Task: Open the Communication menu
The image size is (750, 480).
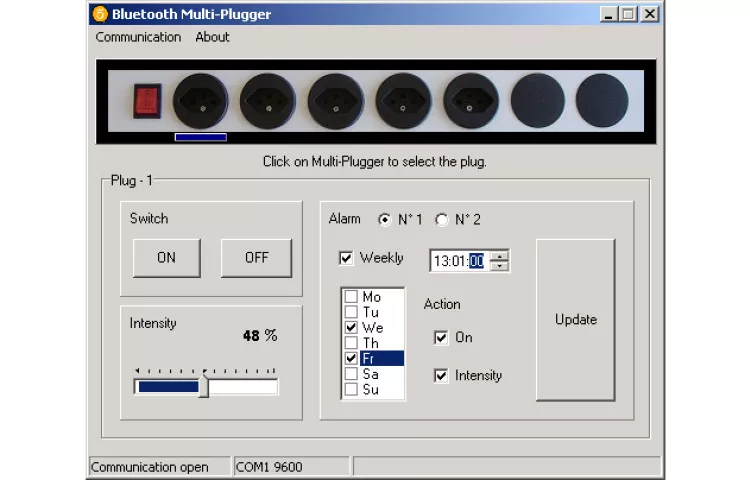Action: (x=138, y=37)
